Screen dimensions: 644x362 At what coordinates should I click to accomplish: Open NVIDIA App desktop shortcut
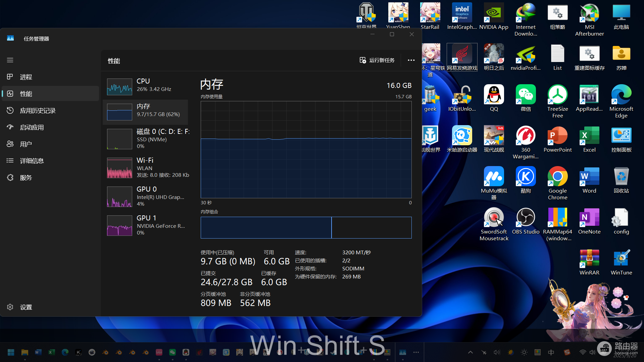point(494,16)
